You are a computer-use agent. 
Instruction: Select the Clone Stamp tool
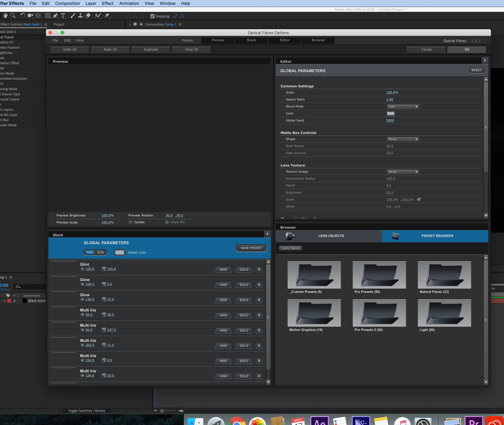pos(80,16)
